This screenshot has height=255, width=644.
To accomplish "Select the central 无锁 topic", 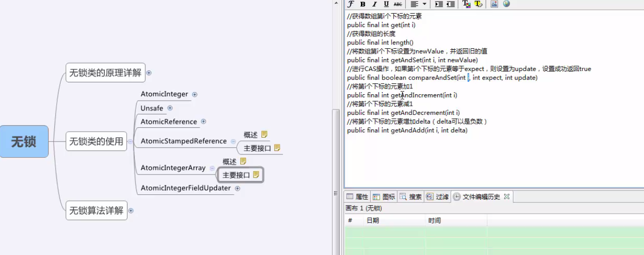I will coord(24,142).
